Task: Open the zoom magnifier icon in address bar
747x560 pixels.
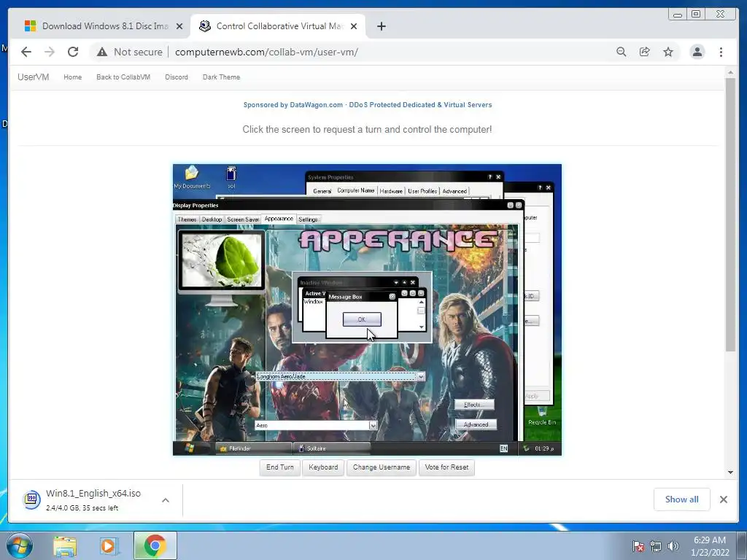Action: coord(622,52)
